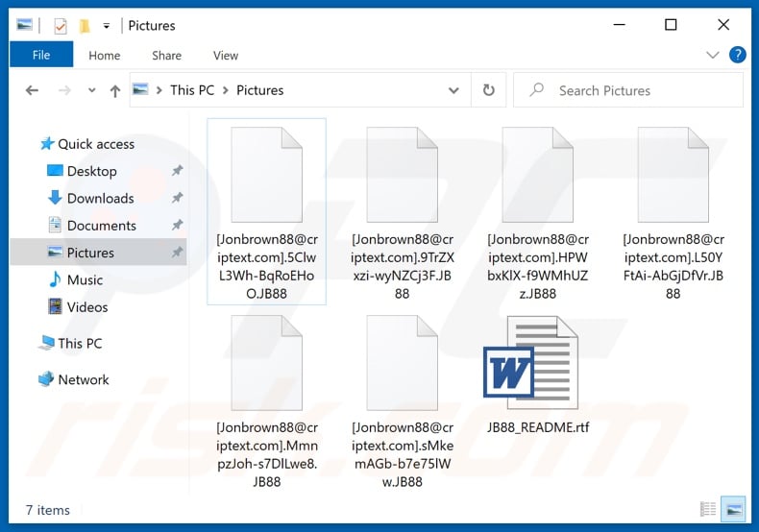Select the file icon ending sMkemAGb-b7e75lWw.JB88
This screenshot has width=759, height=532.
click(403, 363)
